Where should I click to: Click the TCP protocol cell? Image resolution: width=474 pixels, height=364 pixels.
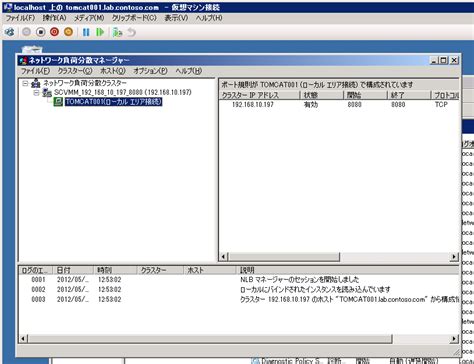(x=441, y=105)
